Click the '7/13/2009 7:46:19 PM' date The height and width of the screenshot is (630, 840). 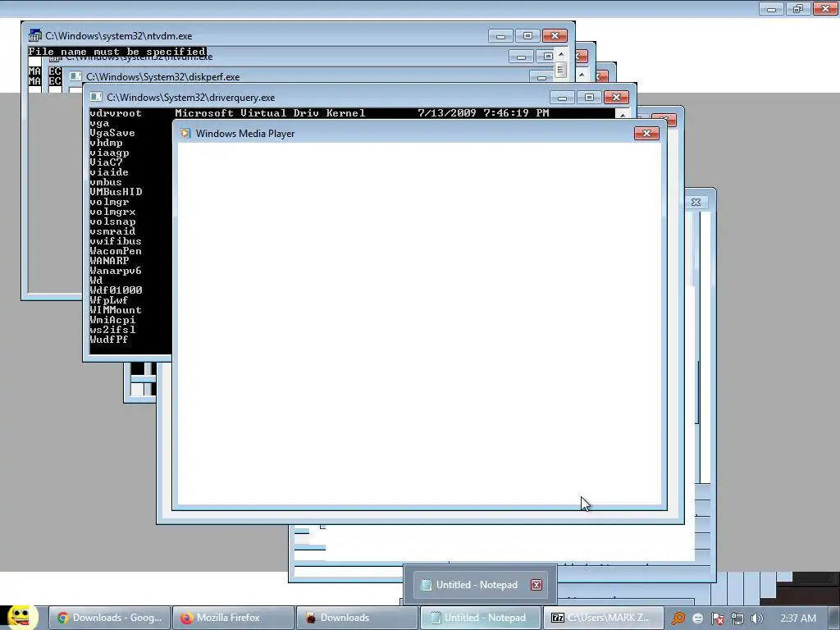click(484, 113)
